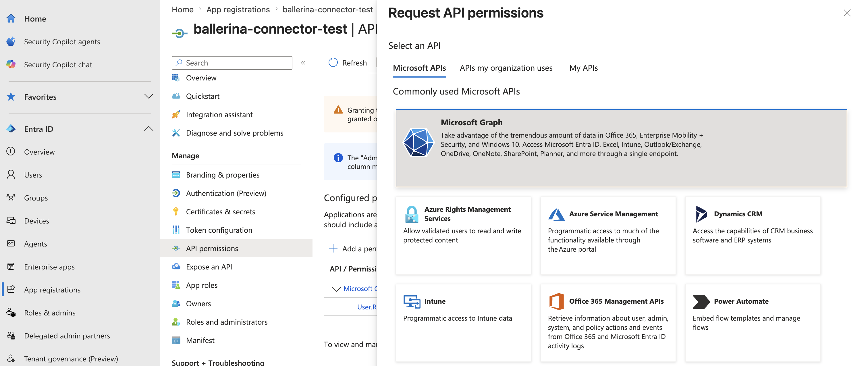This screenshot has width=868, height=366.
Task: Click the Groups icon in sidebar
Action: click(x=11, y=197)
